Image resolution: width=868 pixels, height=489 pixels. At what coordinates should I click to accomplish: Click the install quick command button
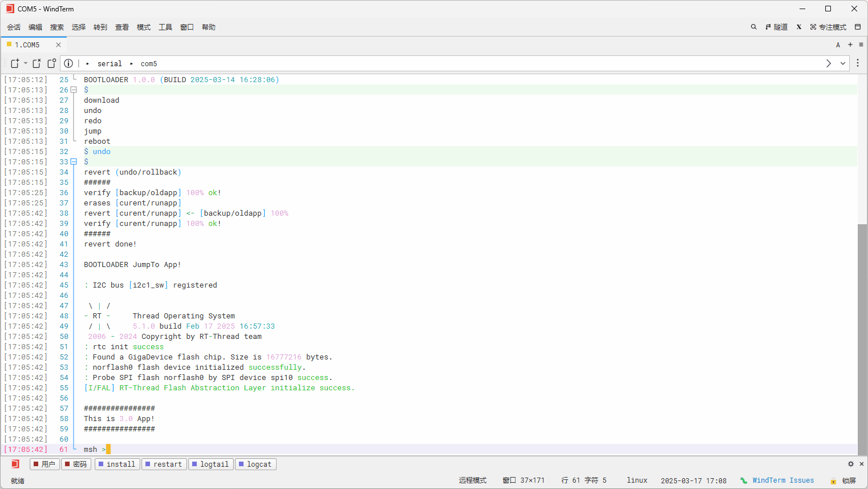click(x=117, y=464)
